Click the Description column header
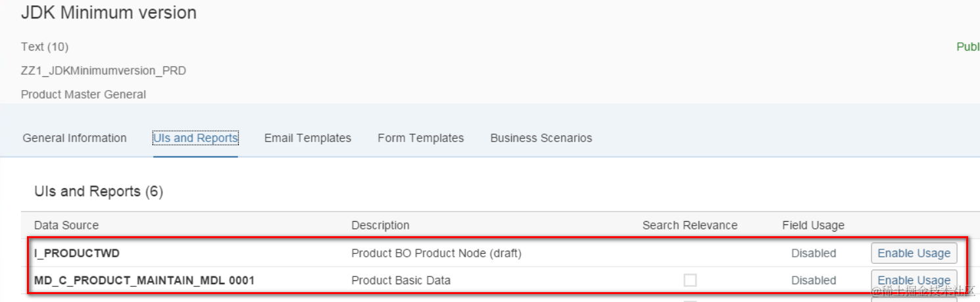This screenshot has width=980, height=302. pyautogui.click(x=380, y=225)
